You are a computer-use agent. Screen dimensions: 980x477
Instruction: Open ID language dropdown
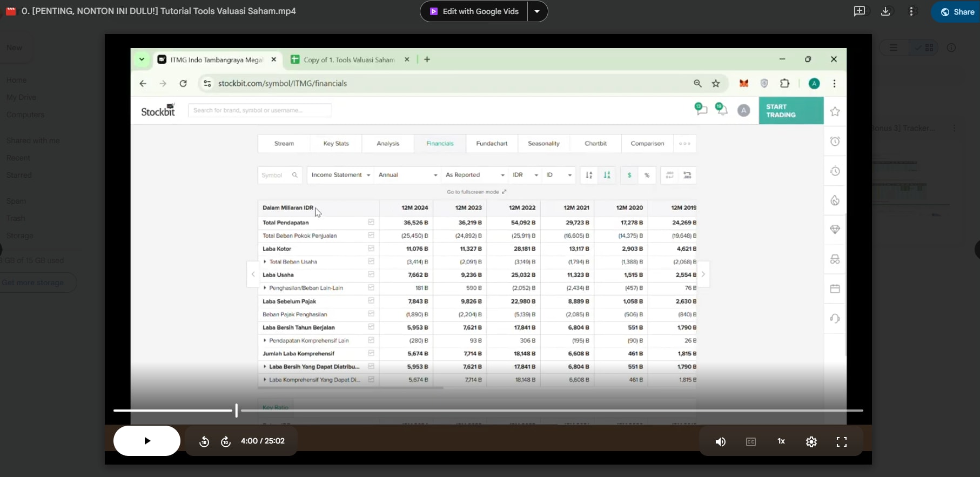coord(559,175)
